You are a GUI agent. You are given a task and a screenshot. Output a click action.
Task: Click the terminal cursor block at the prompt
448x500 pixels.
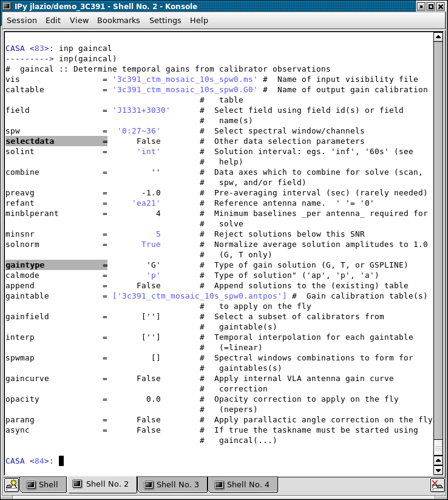tap(61, 461)
